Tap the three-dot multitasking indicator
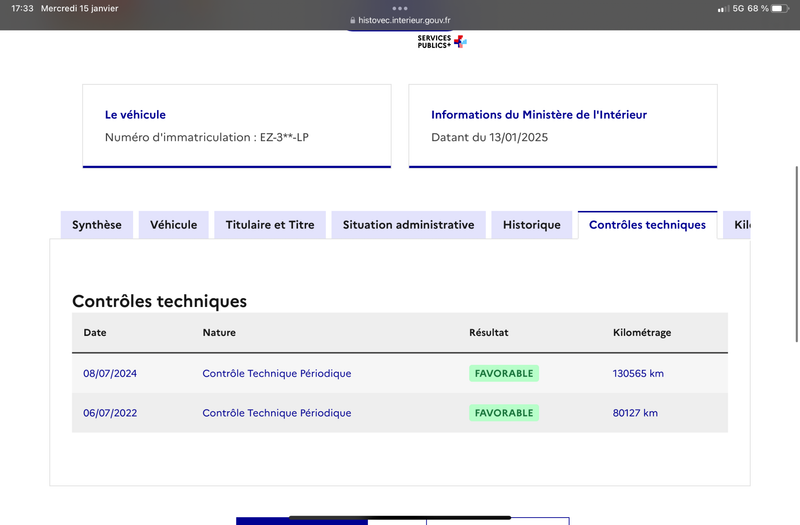Screen dimensions: 800x525 [400, 8]
